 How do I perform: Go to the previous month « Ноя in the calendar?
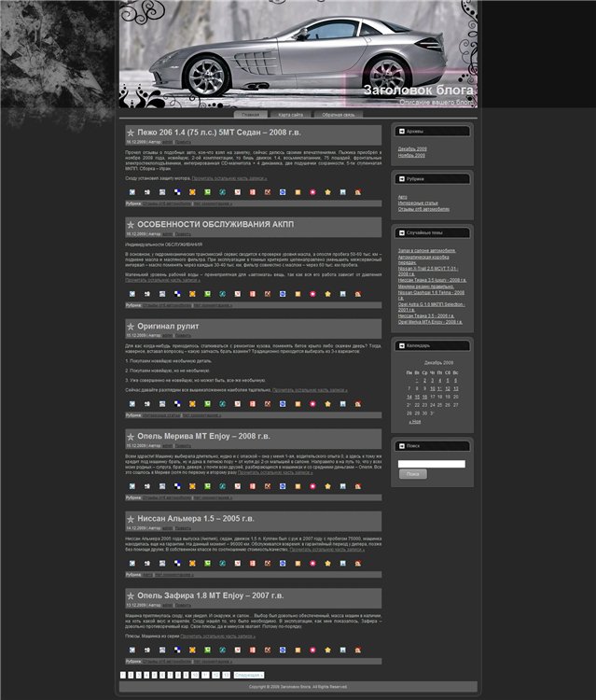[x=414, y=421]
